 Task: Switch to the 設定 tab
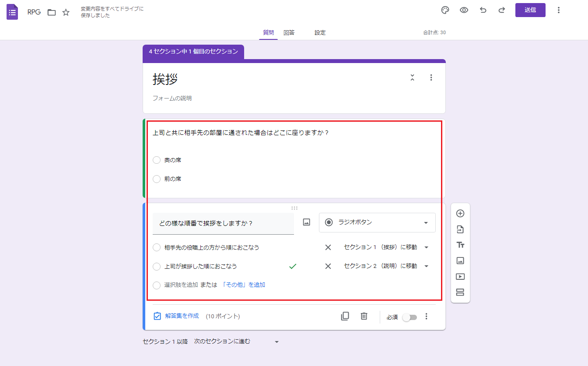[x=320, y=33]
